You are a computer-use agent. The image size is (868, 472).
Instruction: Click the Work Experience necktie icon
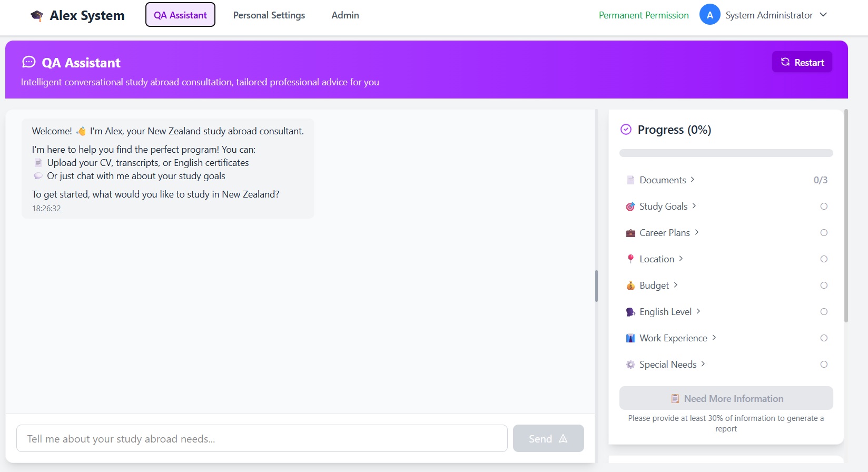pos(630,338)
